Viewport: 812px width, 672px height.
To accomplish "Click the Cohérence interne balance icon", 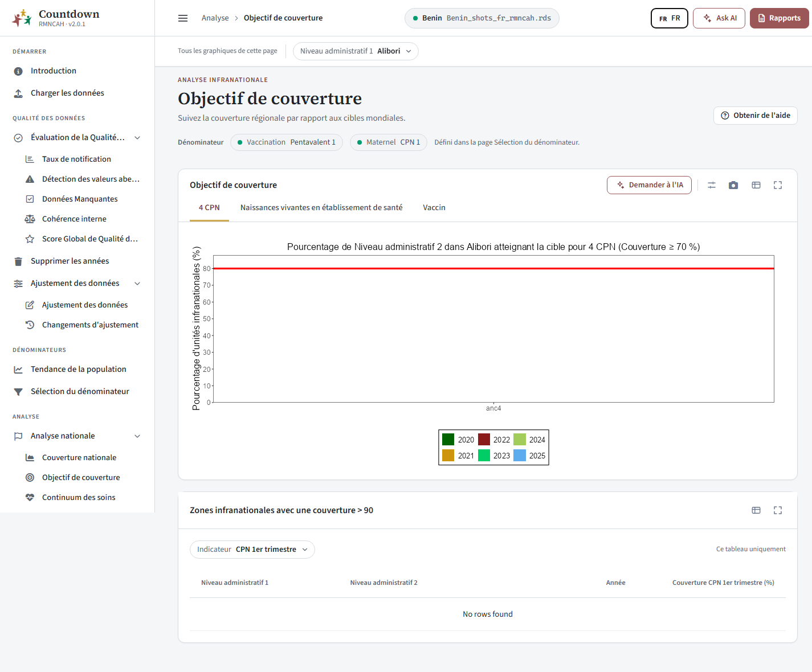I will tap(30, 219).
